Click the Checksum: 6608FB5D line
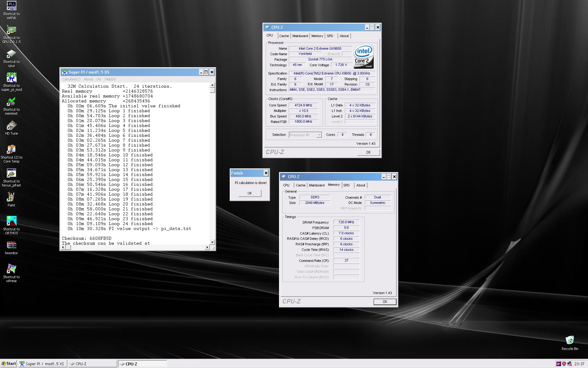588x368 pixels. pos(87,238)
